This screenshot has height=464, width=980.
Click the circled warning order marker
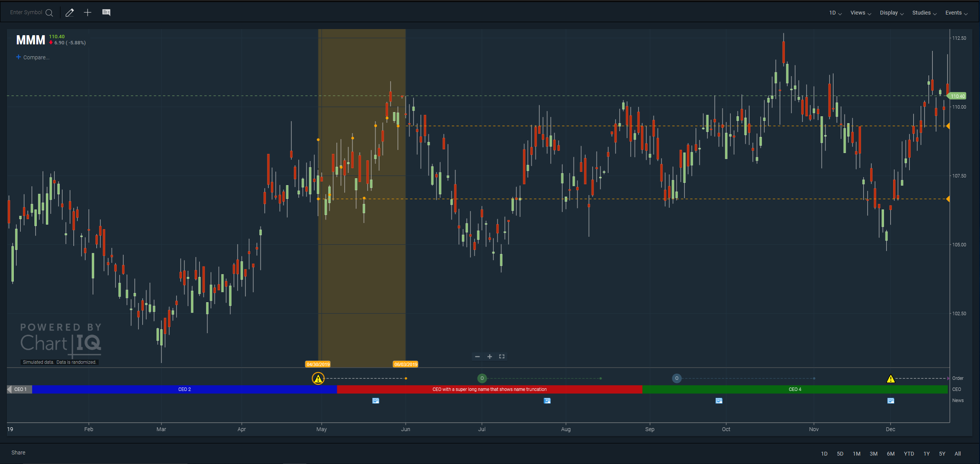pos(318,379)
